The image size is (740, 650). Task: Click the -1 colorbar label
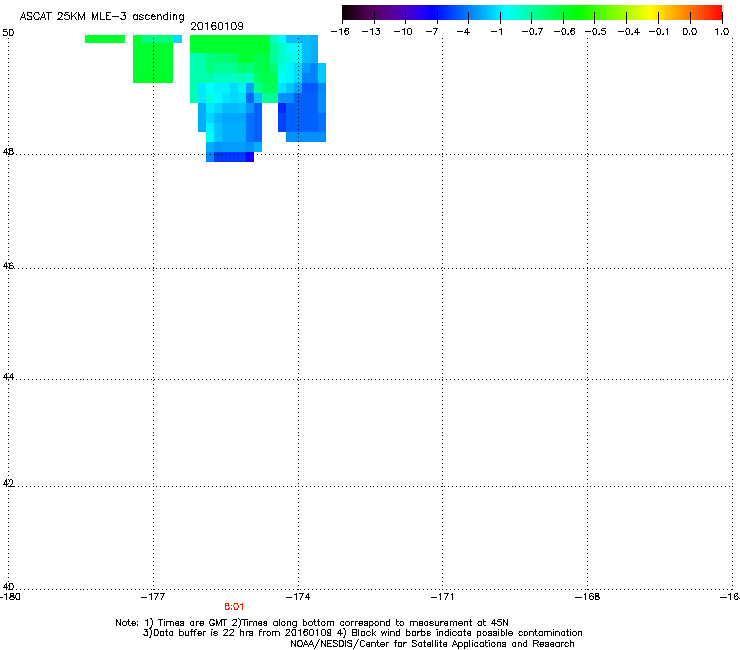point(496,32)
